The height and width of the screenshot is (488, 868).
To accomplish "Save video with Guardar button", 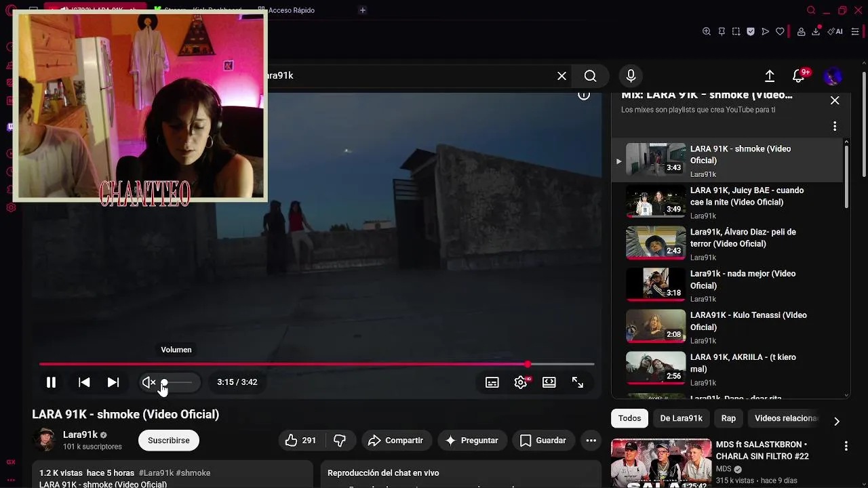I will pos(543,441).
